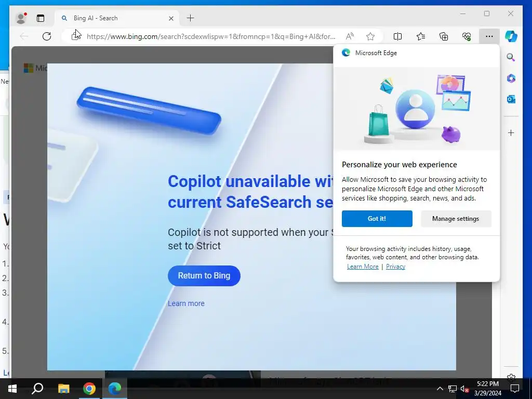Close the Bing AI - Search tab

171,18
